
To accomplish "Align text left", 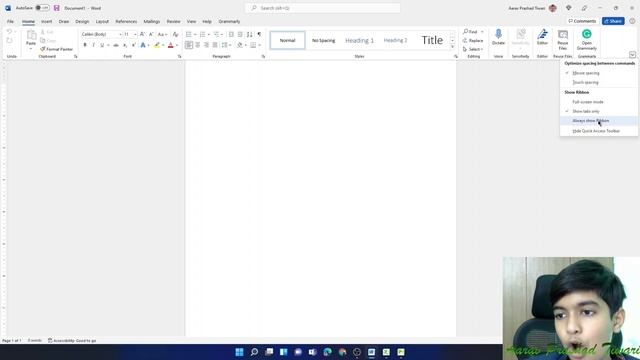I will (189, 45).
